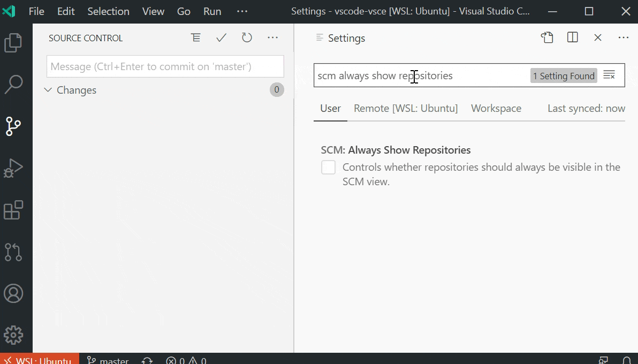View as Tree in Source Control panel
The height and width of the screenshot is (364, 638).
point(195,37)
